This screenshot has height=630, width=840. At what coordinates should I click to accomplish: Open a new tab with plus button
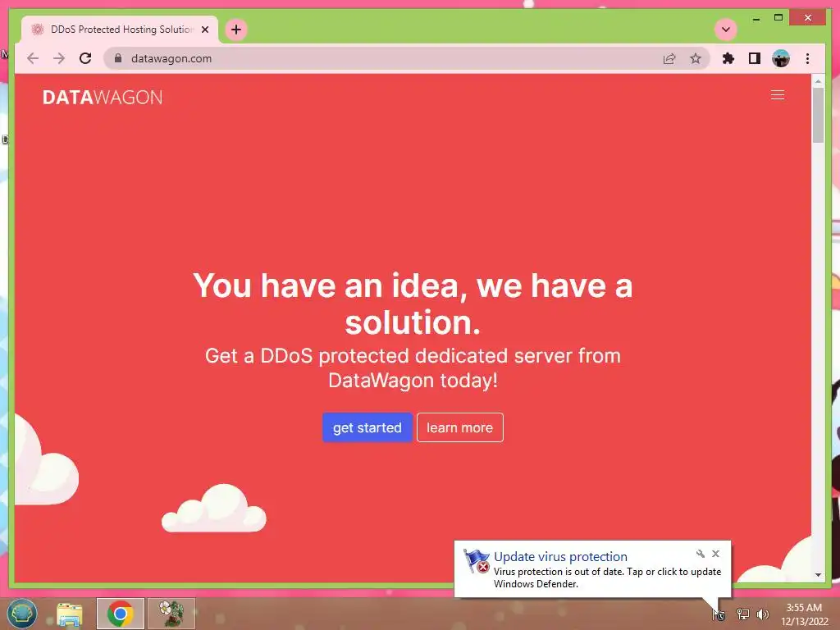point(236,30)
